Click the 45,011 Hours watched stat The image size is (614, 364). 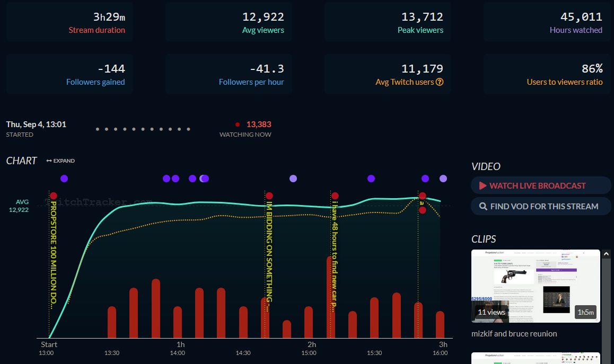(x=581, y=17)
